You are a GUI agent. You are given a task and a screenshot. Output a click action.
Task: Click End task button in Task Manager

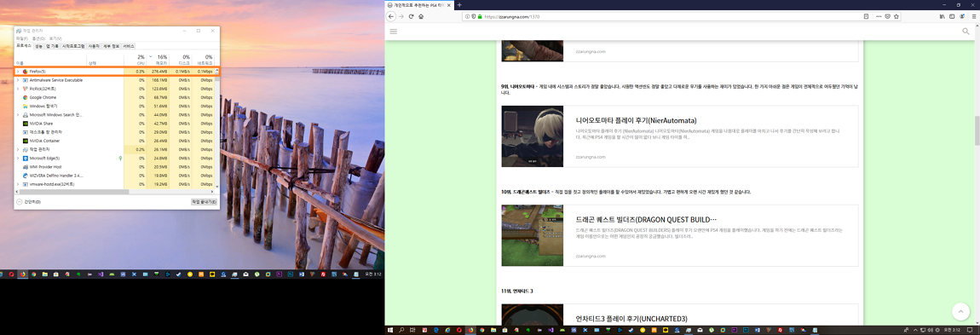click(x=204, y=203)
